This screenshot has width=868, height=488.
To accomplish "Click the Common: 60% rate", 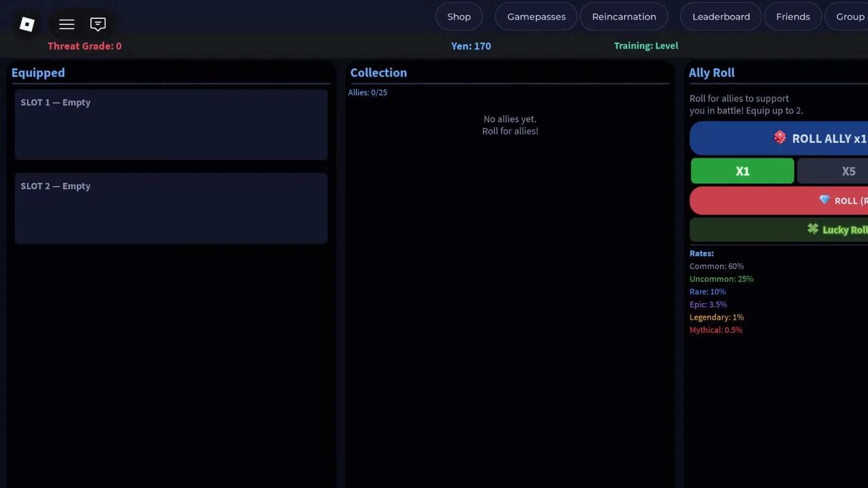I will [716, 266].
